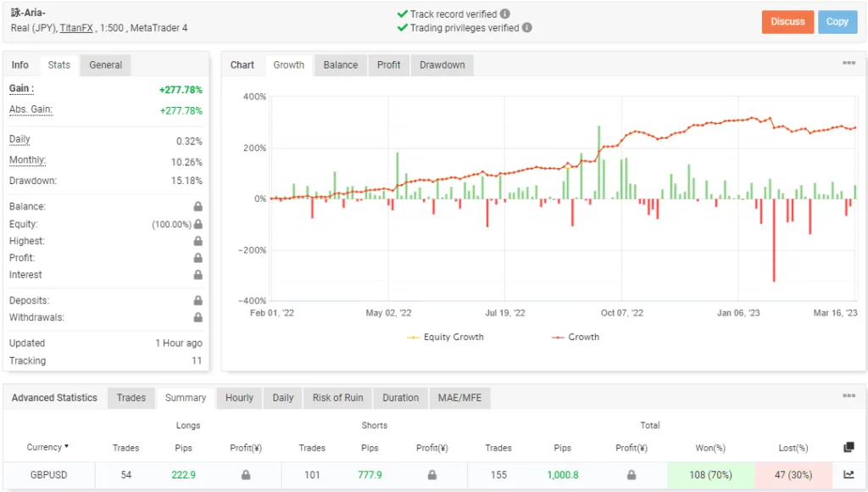Screen dimensions: 868x492
Task: Click the lock icon in GBPUSD Profit column
Action: (x=631, y=475)
